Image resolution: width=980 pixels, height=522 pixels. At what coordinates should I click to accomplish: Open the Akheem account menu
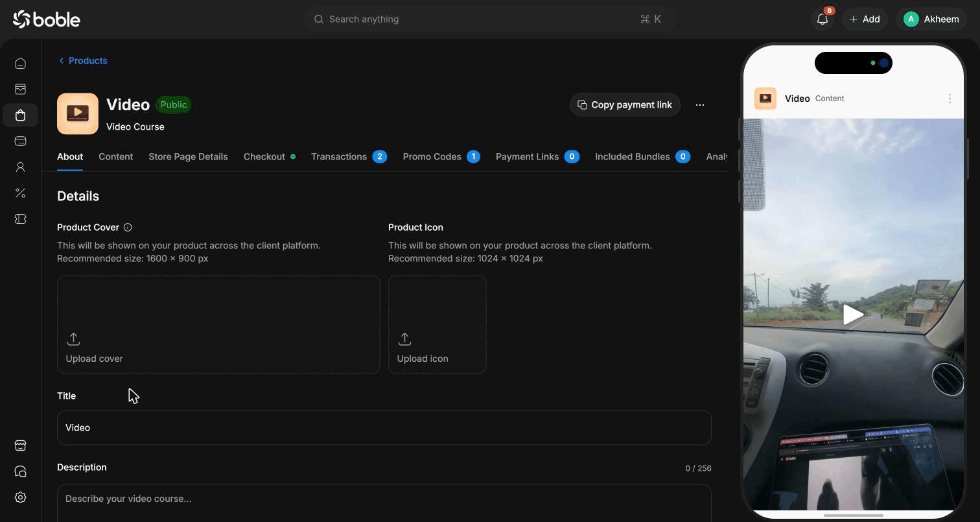point(931,19)
